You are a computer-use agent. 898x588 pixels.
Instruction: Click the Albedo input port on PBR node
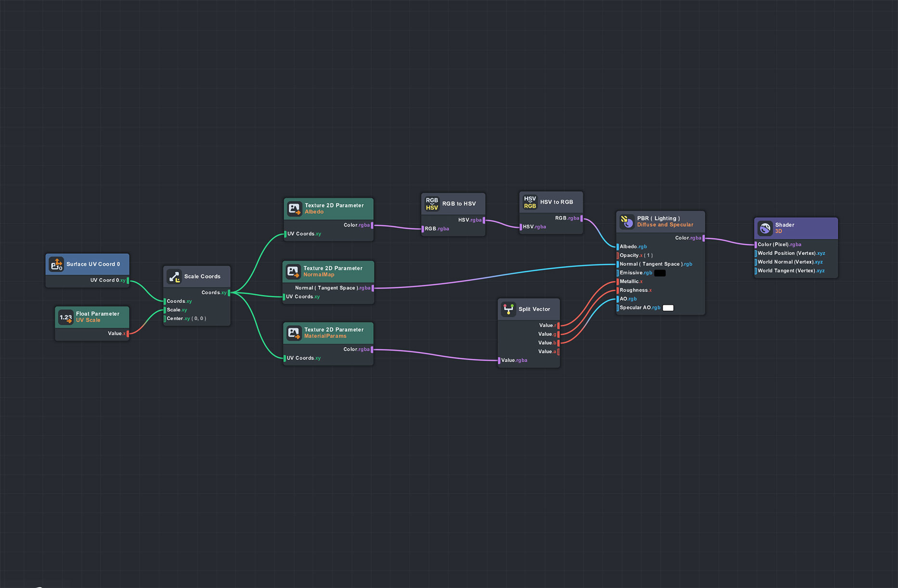click(618, 247)
